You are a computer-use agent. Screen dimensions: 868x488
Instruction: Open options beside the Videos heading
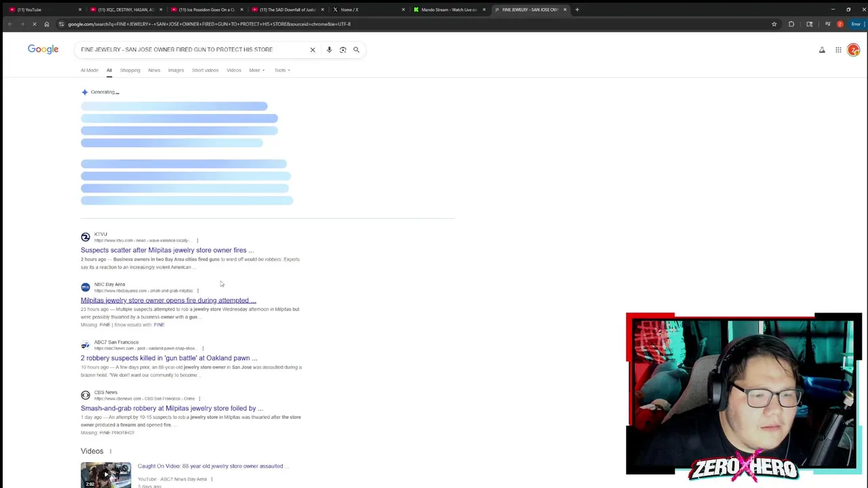[111, 451]
